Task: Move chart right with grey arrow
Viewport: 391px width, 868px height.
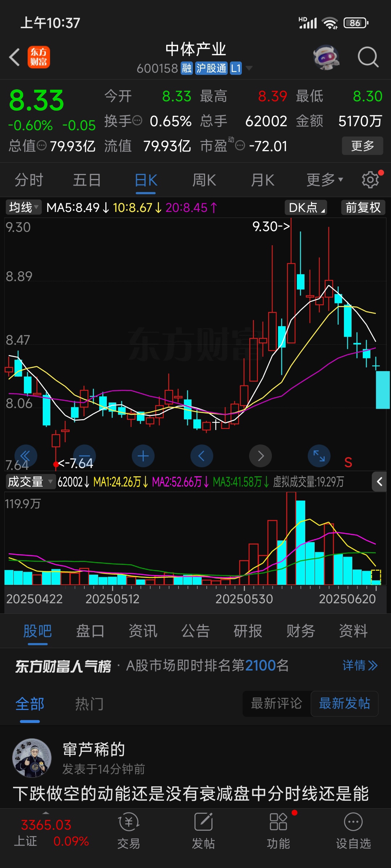Action: [x=260, y=456]
